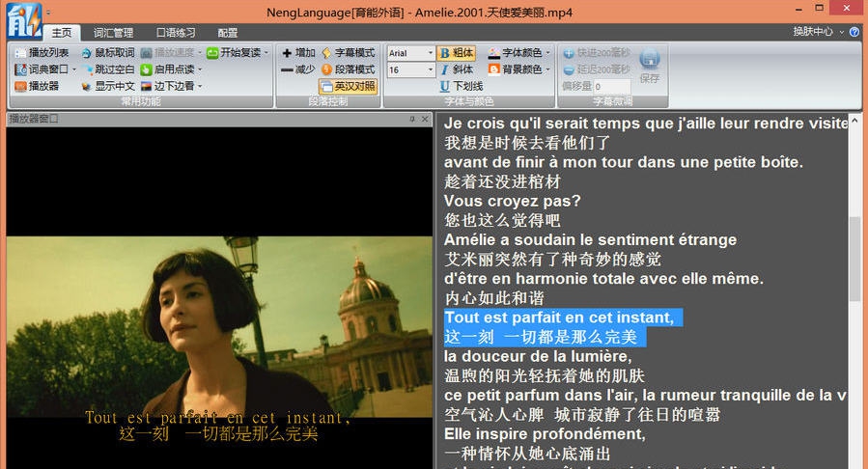Select line "d'être en harmonie totale avec elle même."
Screen dimensions: 868x469
603,278
